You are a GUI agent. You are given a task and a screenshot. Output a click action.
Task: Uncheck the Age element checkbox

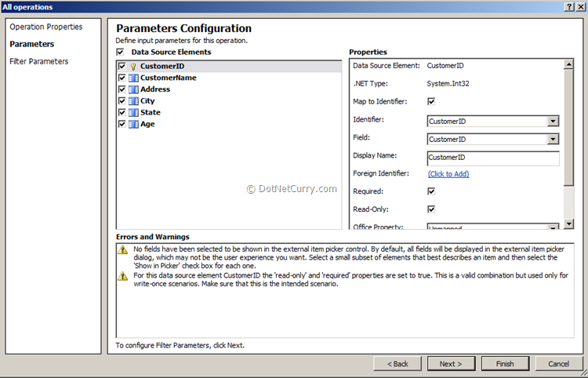(x=122, y=124)
